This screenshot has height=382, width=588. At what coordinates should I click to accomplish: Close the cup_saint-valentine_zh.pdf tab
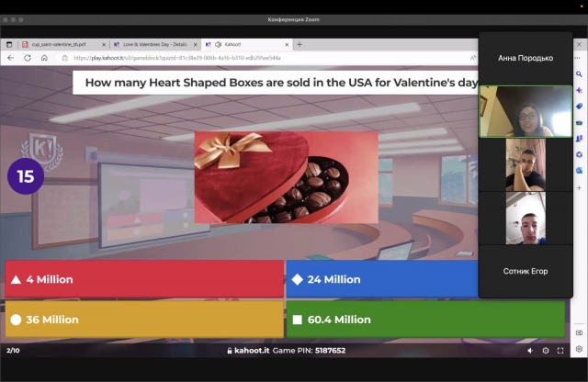[104, 45]
